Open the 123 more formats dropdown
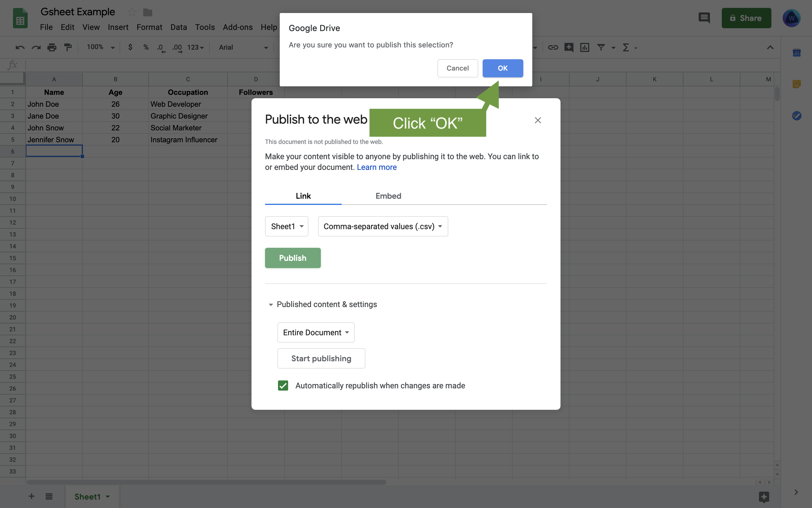This screenshot has width=812, height=508. (196, 47)
